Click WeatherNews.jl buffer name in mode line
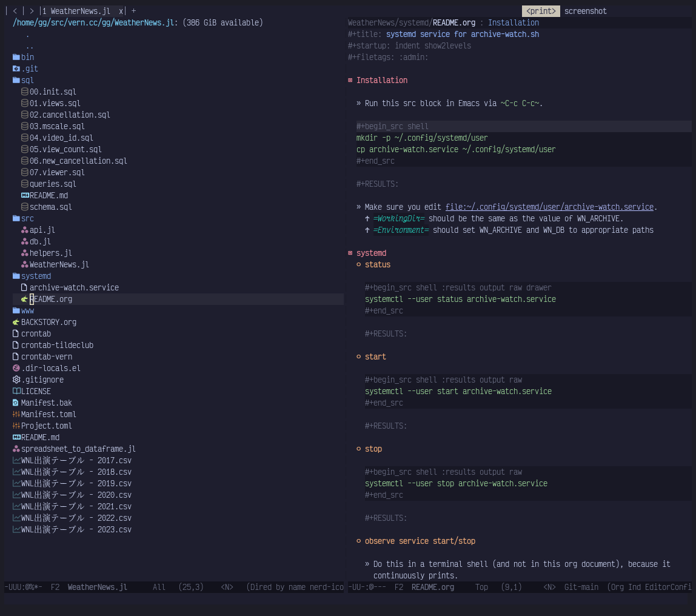696x616 pixels. coord(97,587)
